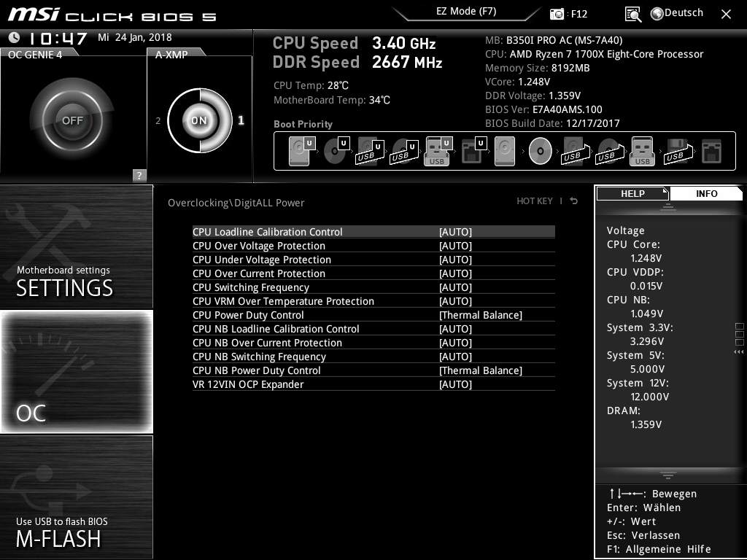The width and height of the screenshot is (747, 560).
Task: Click the Memory Size 8192MB text
Action: click(x=538, y=68)
